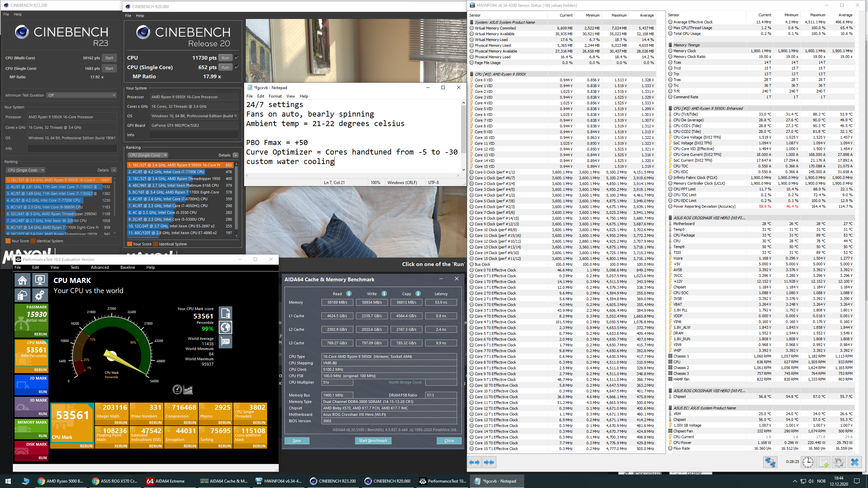This screenshot has height=488, width=868.
Task: Collapse HWiNFO ASUS EC sensor group
Action: [x=670, y=408]
